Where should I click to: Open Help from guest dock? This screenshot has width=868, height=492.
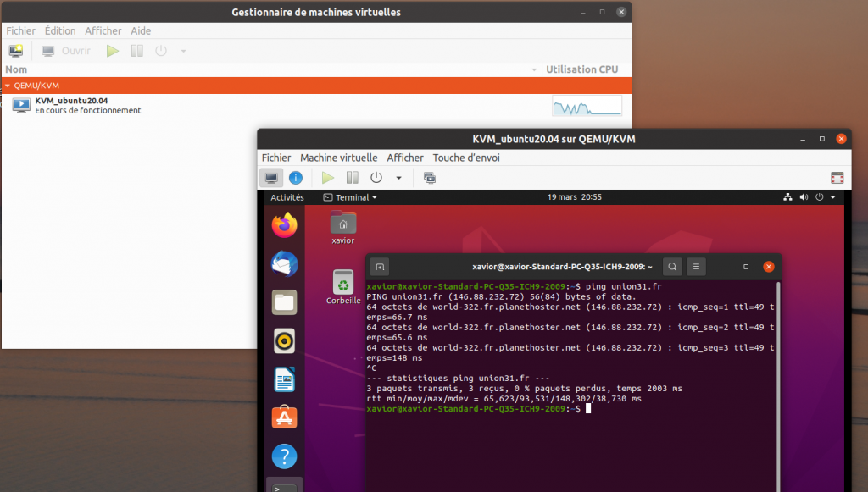tap(285, 456)
